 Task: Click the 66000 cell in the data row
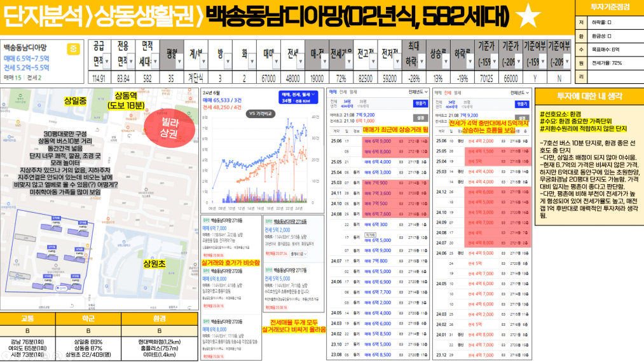pyautogui.click(x=511, y=78)
